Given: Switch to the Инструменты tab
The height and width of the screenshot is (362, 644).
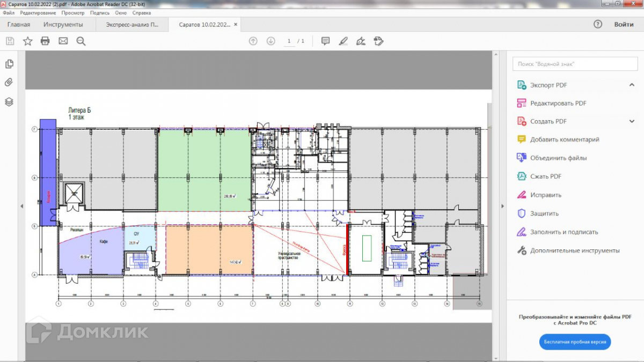Looking at the screenshot, I should tap(63, 25).
